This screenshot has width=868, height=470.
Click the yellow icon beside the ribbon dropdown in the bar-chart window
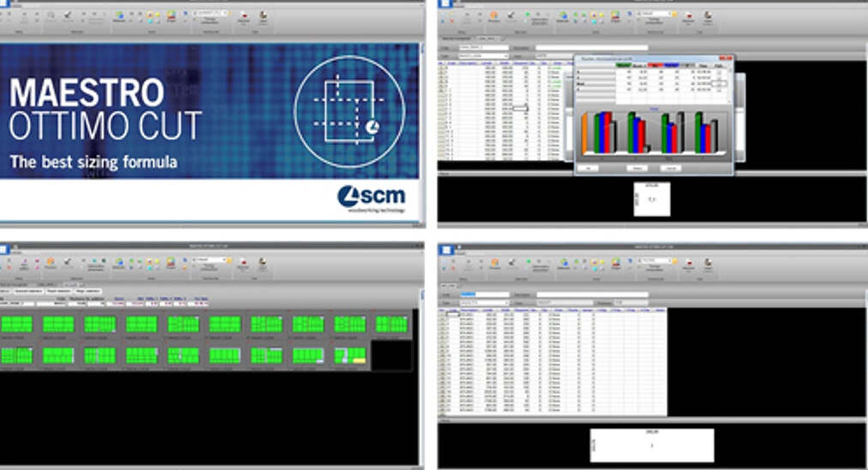[674, 14]
